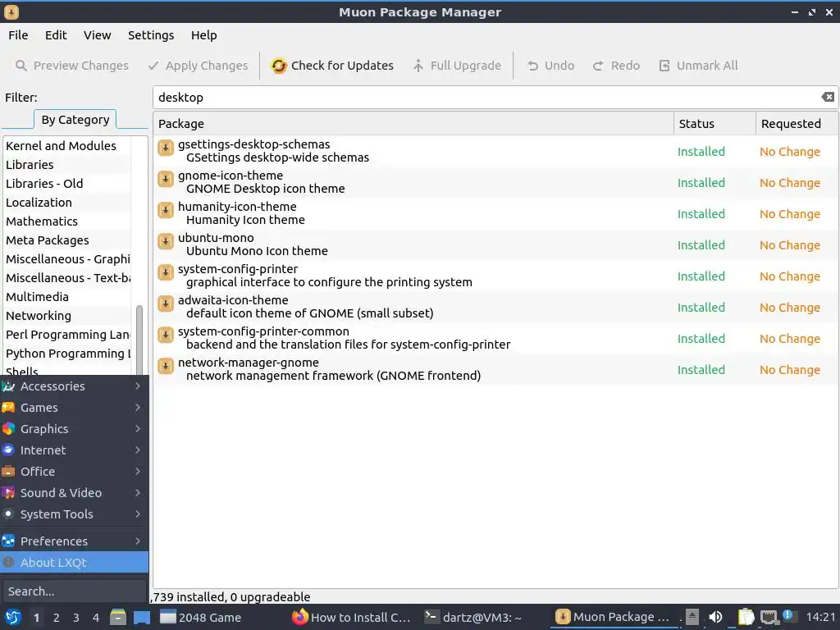
Task: Open the File menu
Action: point(18,35)
